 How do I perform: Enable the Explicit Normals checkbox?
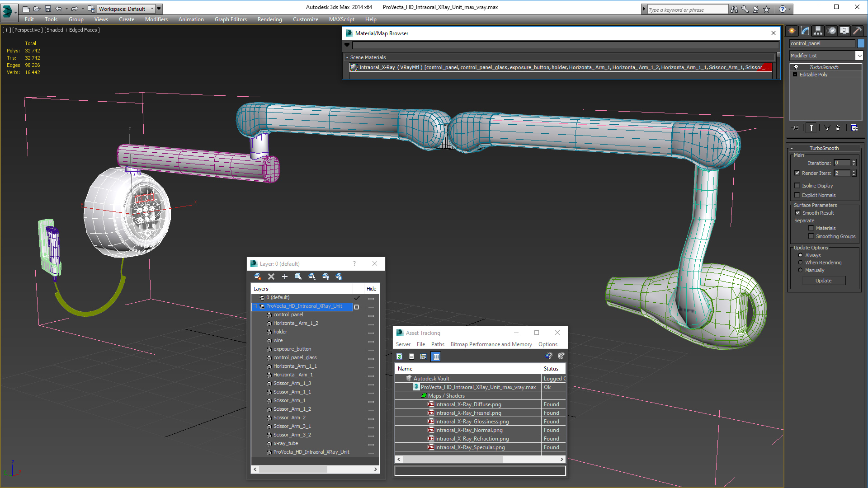point(797,195)
